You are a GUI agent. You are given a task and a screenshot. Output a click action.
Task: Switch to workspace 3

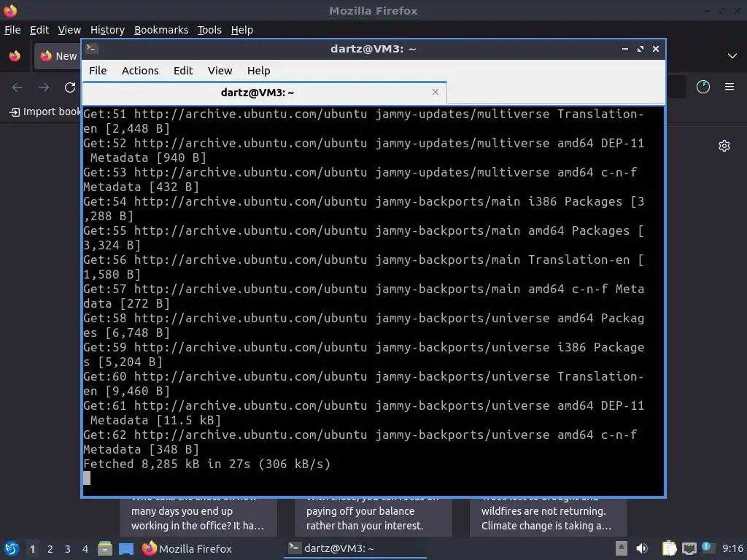[x=68, y=549]
